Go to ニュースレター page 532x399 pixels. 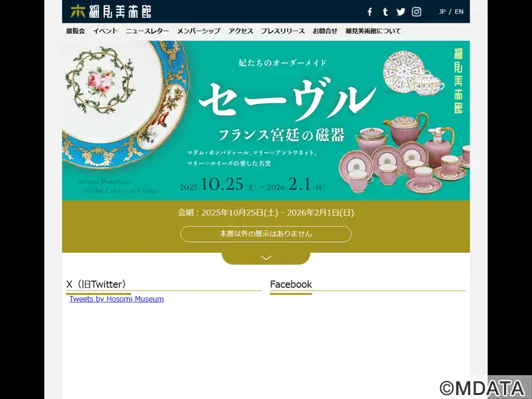(147, 31)
